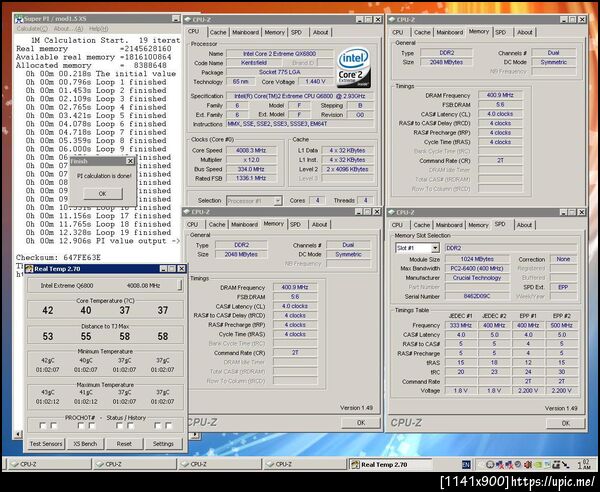Click the Module Size value 1024 MBytes
The image size is (600, 492).
pyautogui.click(x=477, y=259)
